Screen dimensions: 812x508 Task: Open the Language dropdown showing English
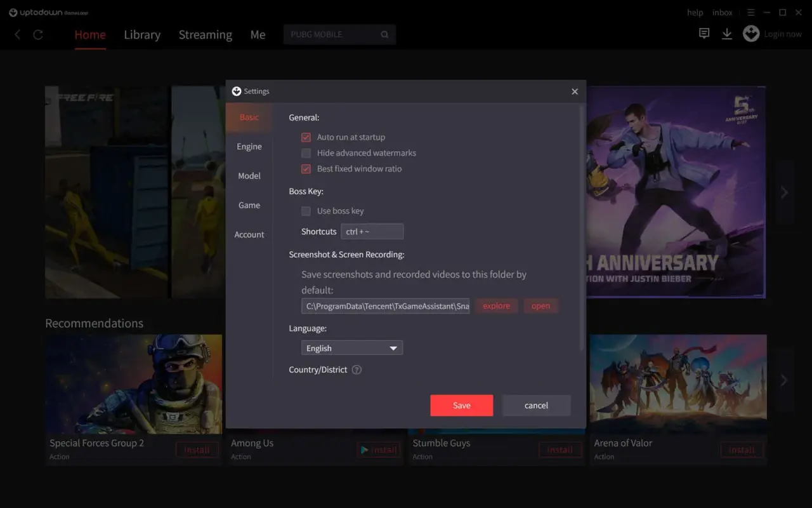tap(351, 347)
